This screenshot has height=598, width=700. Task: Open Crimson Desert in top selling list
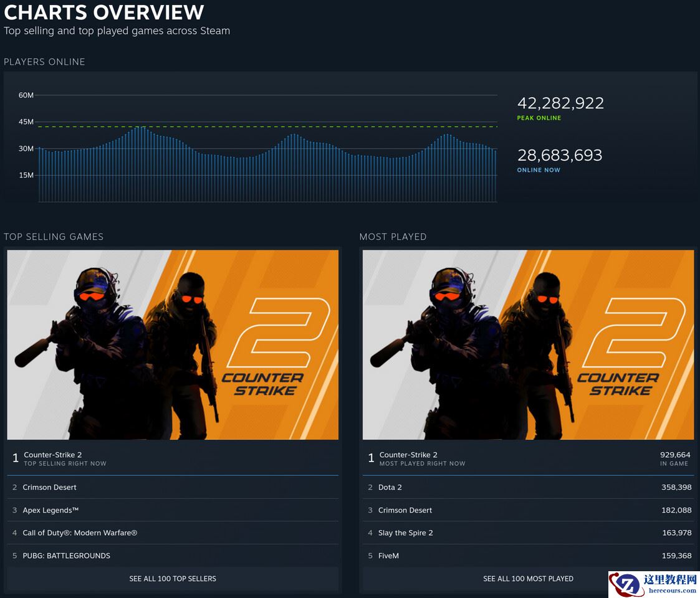[50, 487]
